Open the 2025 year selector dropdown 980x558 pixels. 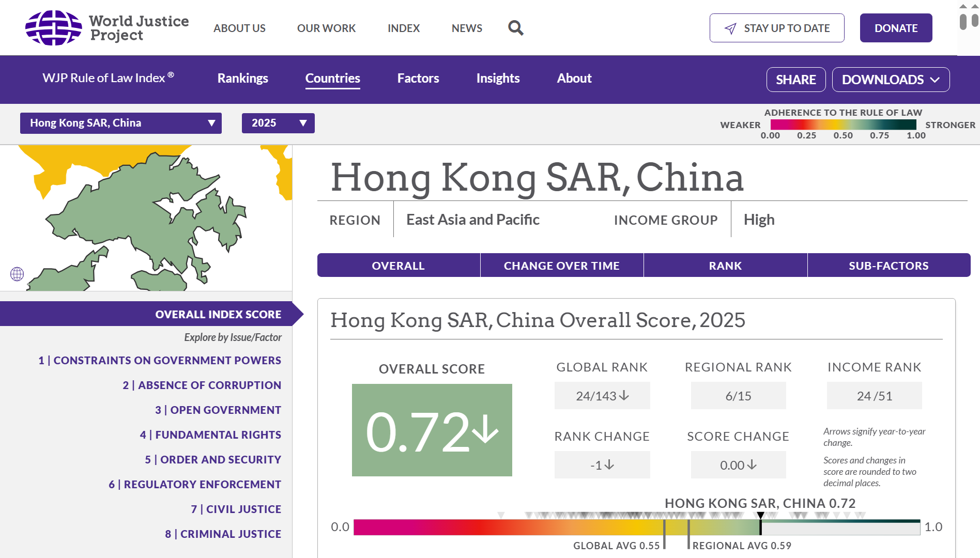pyautogui.click(x=278, y=123)
